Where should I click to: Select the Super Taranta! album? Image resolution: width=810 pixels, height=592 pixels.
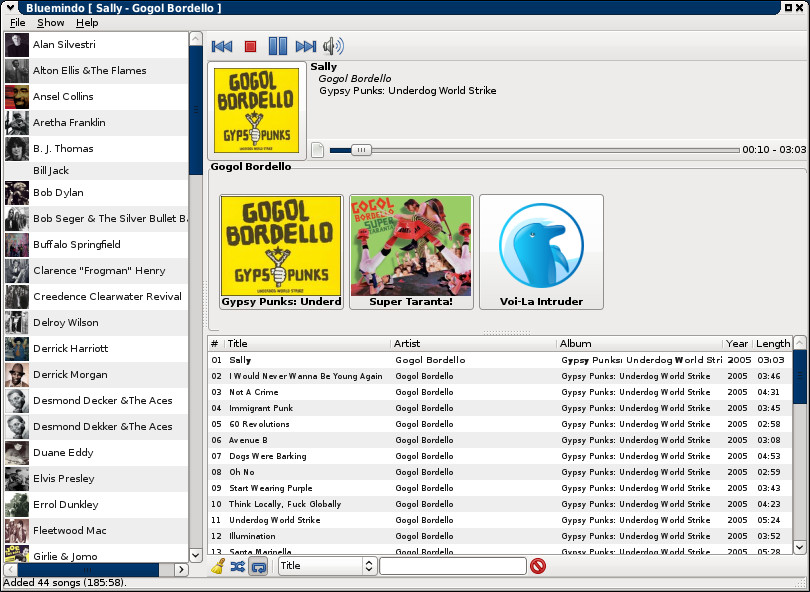tap(411, 251)
